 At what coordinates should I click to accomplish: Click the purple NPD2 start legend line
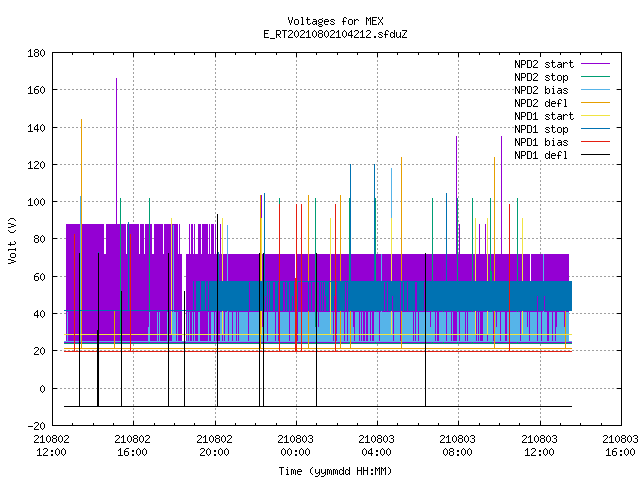[595, 64]
